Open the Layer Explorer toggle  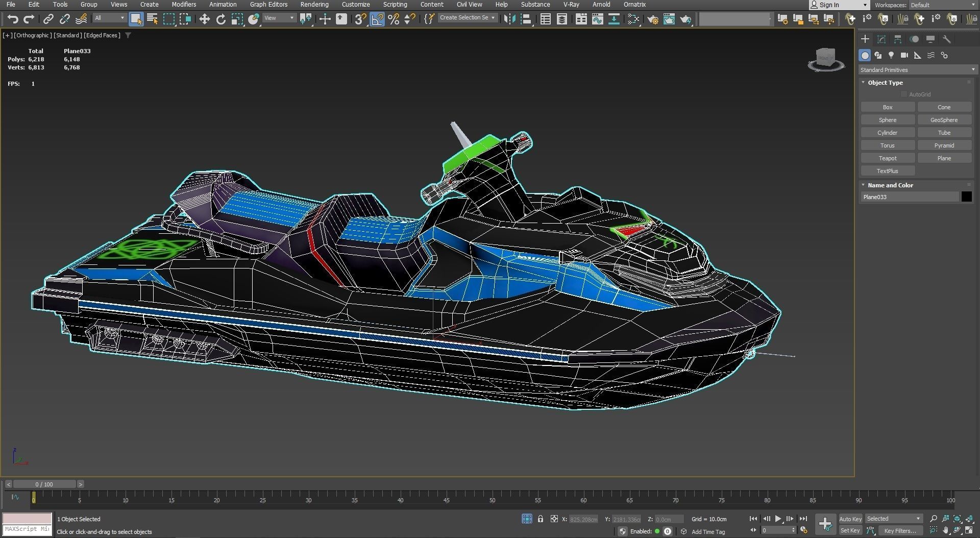561,19
